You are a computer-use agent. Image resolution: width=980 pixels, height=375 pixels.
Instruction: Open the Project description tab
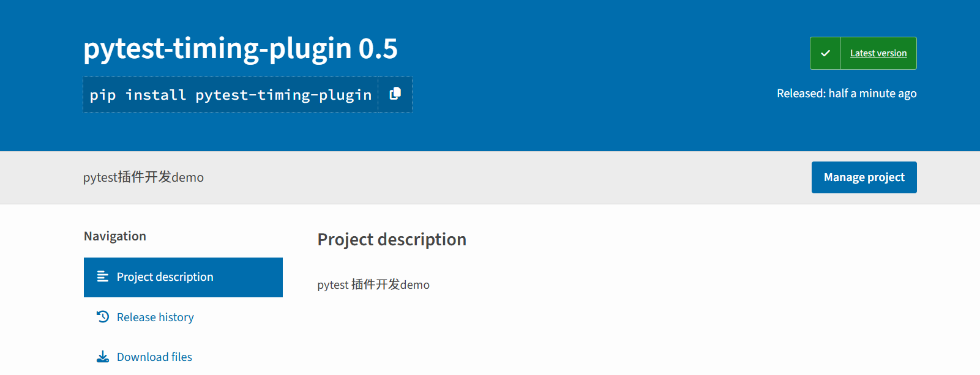183,277
